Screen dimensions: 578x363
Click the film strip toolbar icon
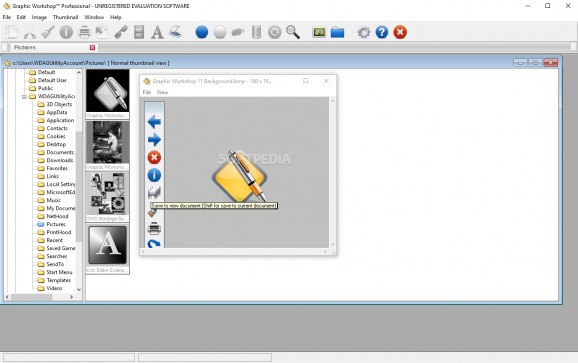click(139, 32)
